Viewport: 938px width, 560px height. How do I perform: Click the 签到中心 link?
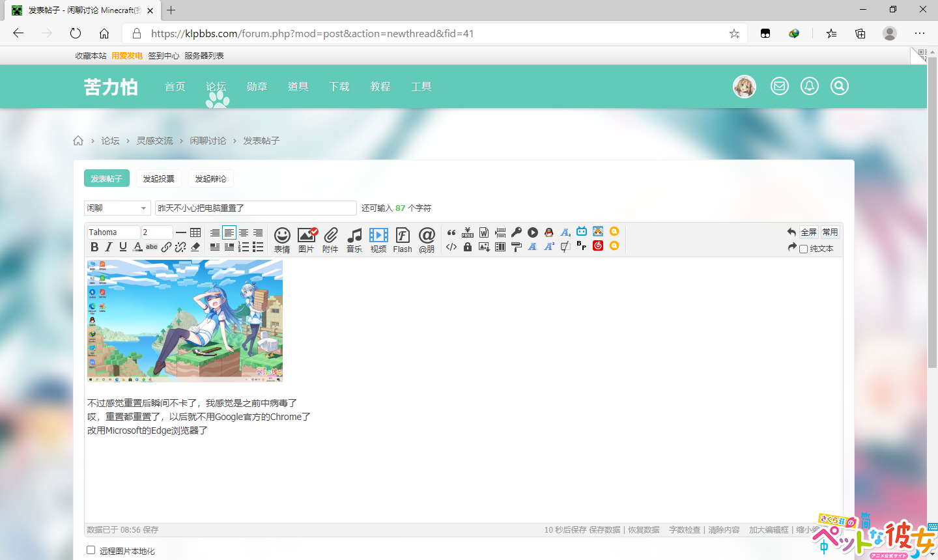coord(163,56)
